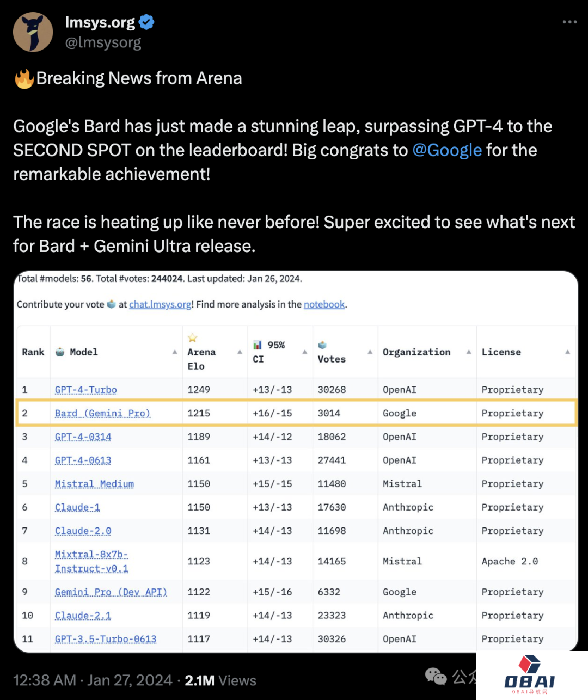Viewport: 588px width, 700px height.
Task: Click the star icon above Arena Elo
Action: (x=192, y=338)
